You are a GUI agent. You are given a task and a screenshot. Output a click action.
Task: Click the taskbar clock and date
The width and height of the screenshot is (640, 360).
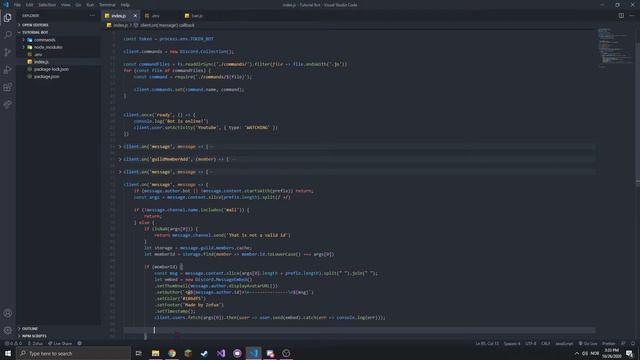611,353
